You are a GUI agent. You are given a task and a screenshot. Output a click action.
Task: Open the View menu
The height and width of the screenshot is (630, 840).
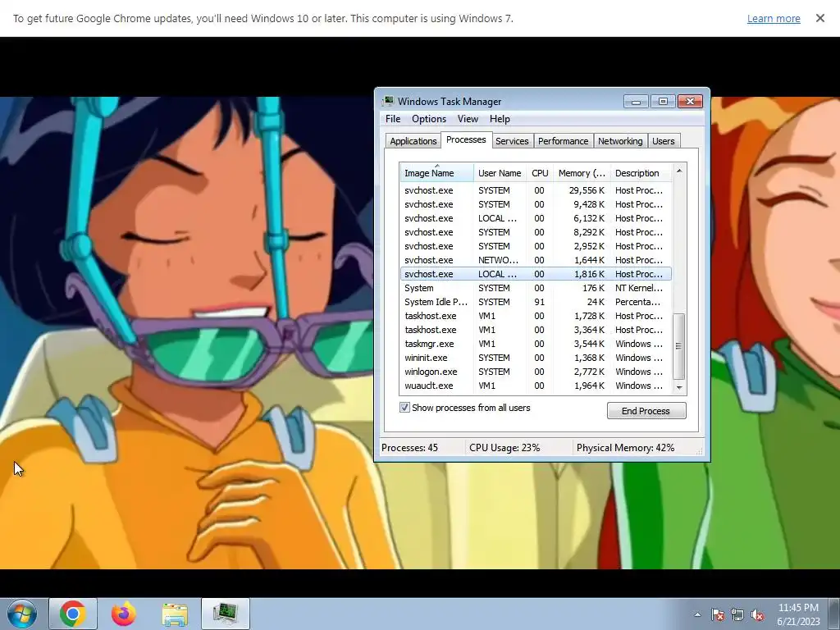pyautogui.click(x=468, y=119)
